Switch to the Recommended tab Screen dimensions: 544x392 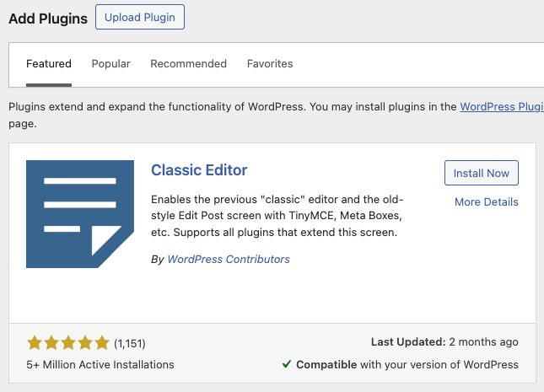coord(188,64)
